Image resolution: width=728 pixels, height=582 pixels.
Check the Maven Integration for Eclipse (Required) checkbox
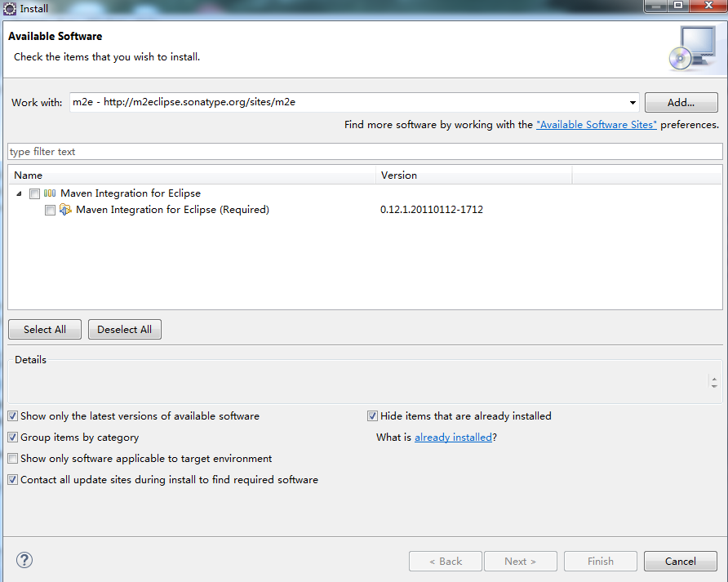(x=50, y=210)
